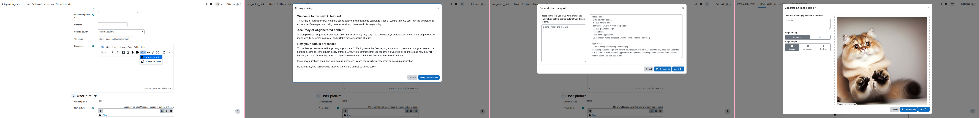Viewport: 980px width, 118px height.
Task: Click Next in the Generate image dialog
Action: point(924,109)
